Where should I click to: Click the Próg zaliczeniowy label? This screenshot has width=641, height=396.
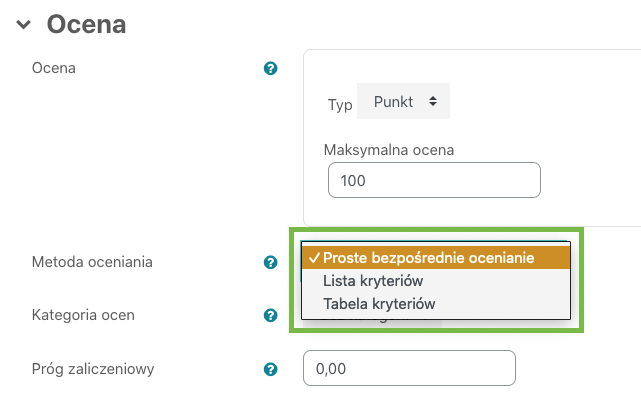click(93, 369)
